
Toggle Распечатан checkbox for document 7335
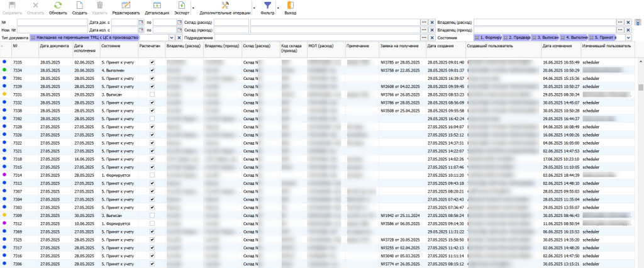coord(152,62)
